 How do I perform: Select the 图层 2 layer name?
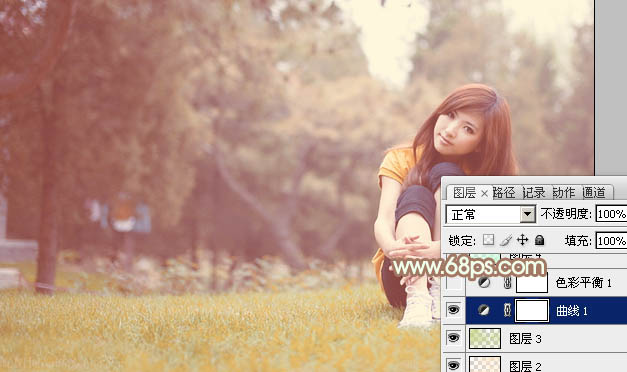[x=525, y=366]
